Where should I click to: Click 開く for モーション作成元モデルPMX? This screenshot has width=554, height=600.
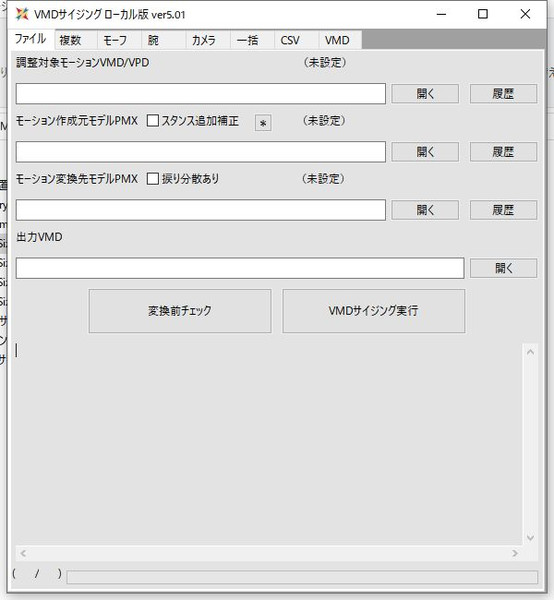pos(425,152)
